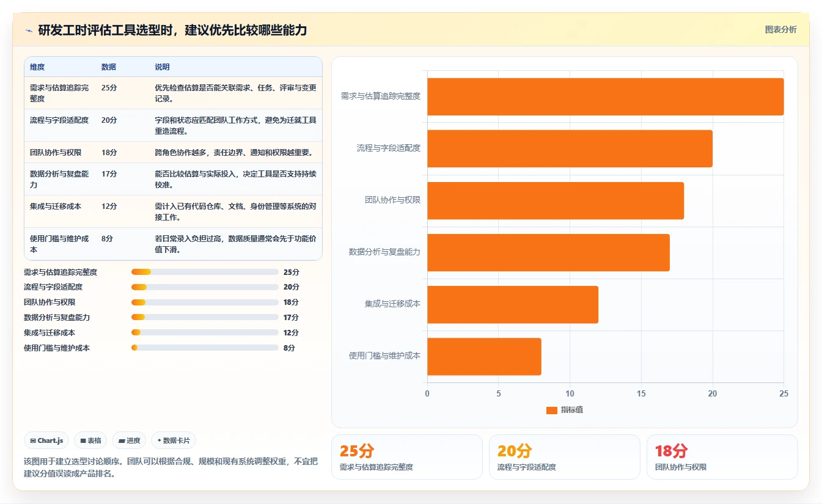Click the progress bar for 使用门槛与维护成本
The height and width of the screenshot is (504, 822).
click(205, 348)
